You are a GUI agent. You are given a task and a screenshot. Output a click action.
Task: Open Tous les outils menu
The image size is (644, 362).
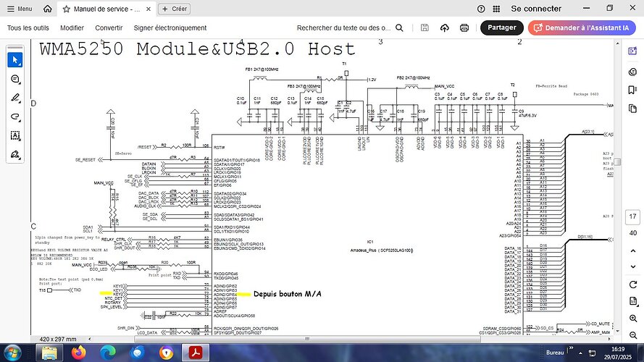28,28
